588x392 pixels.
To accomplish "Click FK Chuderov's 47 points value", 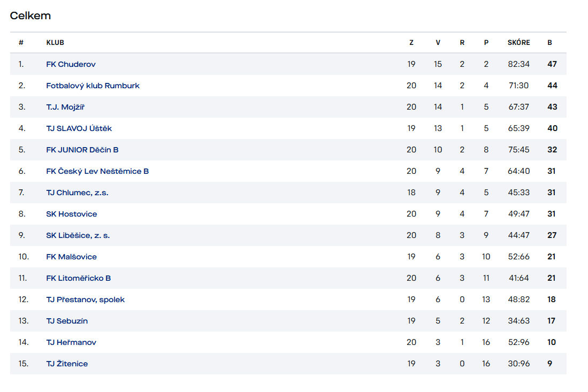I will coord(552,64).
